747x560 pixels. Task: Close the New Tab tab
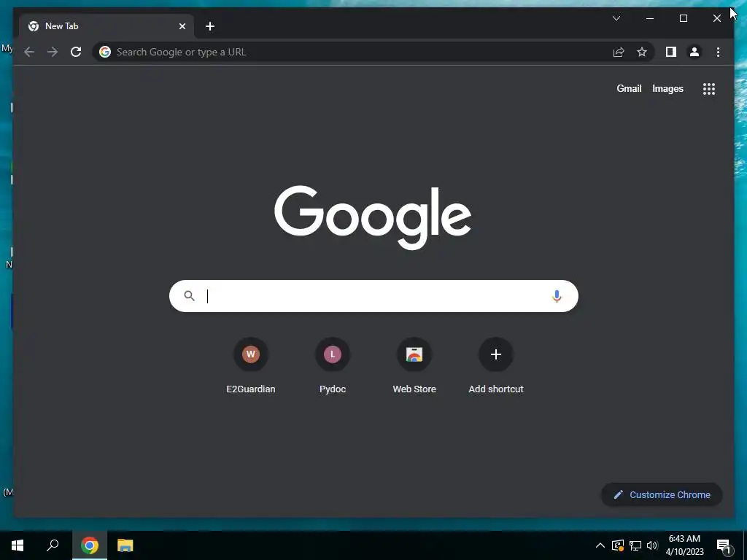click(182, 26)
